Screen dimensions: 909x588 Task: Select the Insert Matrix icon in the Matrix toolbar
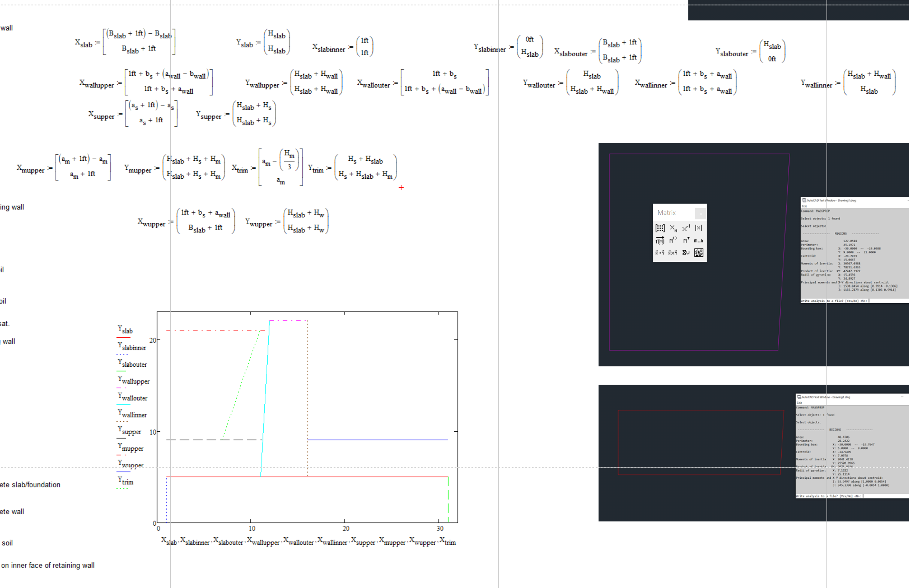click(x=660, y=228)
